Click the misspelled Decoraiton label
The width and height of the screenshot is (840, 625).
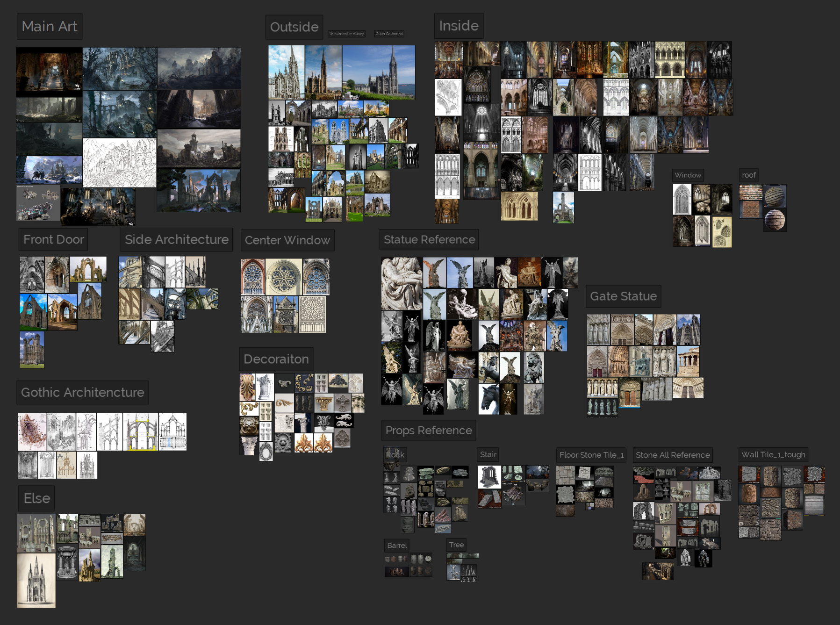[x=276, y=359]
